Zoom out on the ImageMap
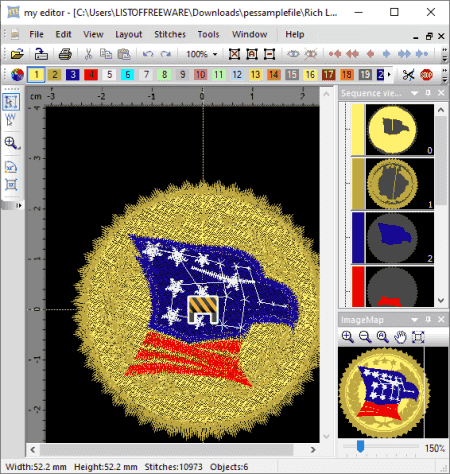Screen dimensions: 450x474 365,337
